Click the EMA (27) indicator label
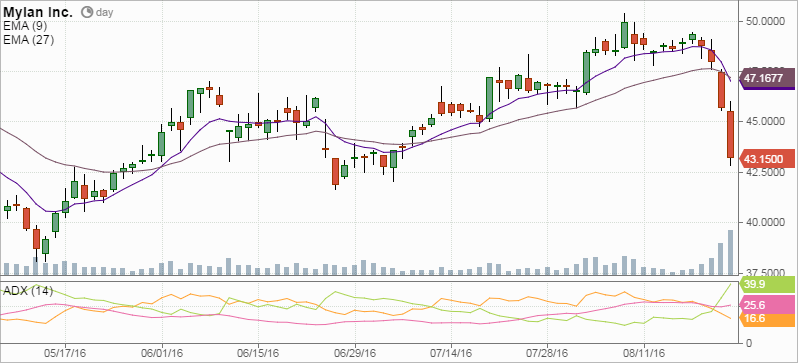 [x=28, y=39]
